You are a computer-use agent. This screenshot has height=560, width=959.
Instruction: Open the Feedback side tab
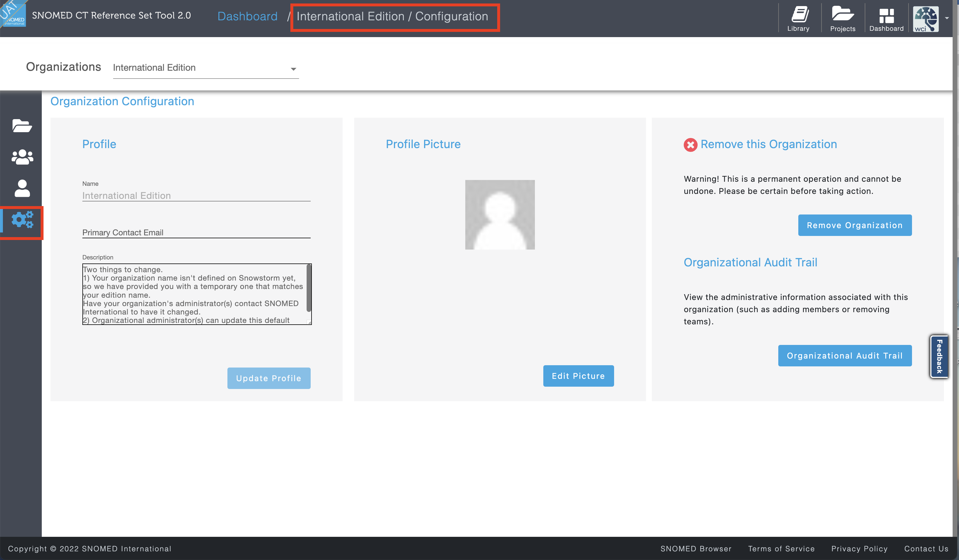pyautogui.click(x=939, y=356)
